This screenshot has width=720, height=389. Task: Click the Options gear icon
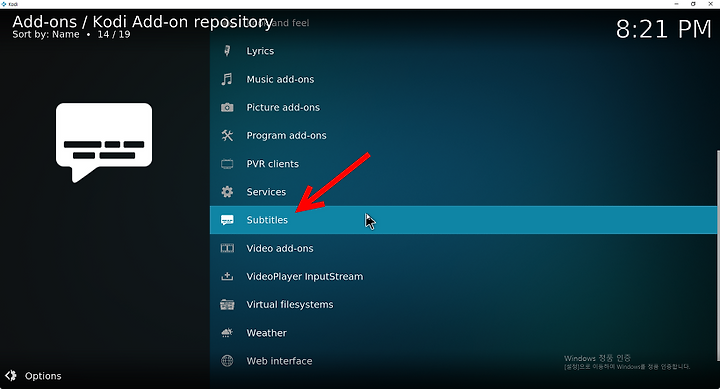click(11, 376)
